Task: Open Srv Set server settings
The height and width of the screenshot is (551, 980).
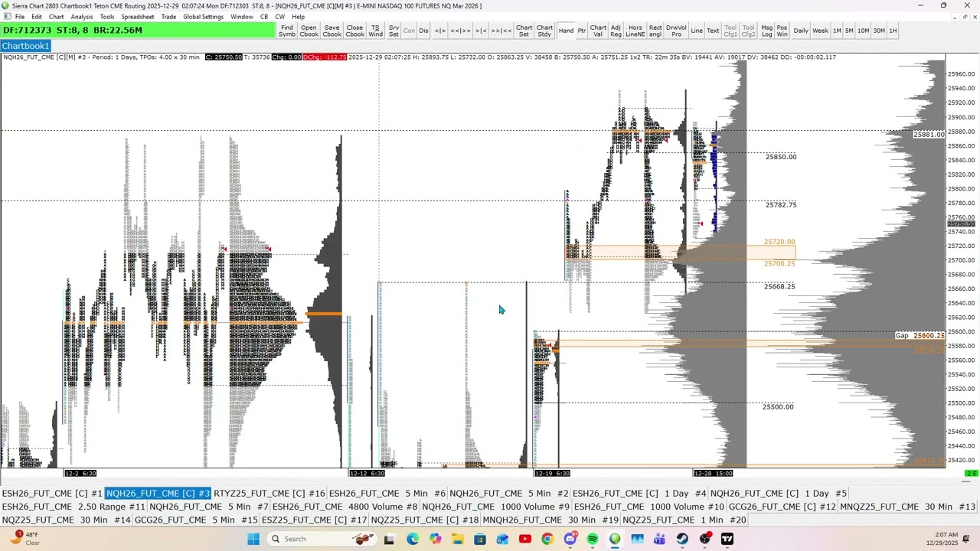Action: tap(394, 31)
